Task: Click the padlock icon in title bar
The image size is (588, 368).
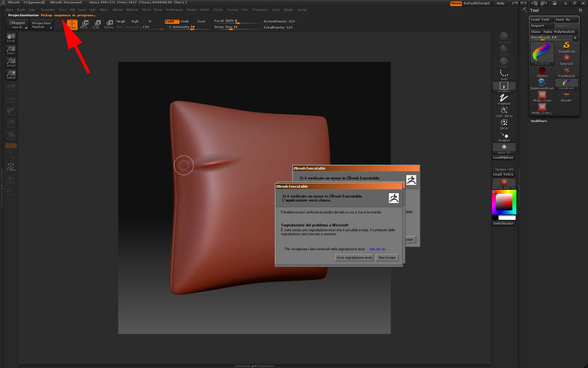Action: 555,3
